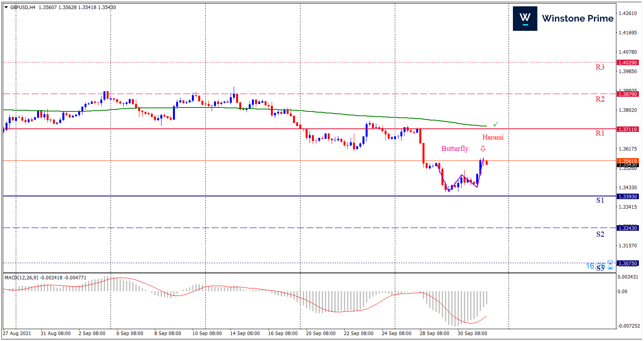The image size is (644, 341).
Task: Click the blue hourglass timer icon
Action: (610, 265)
